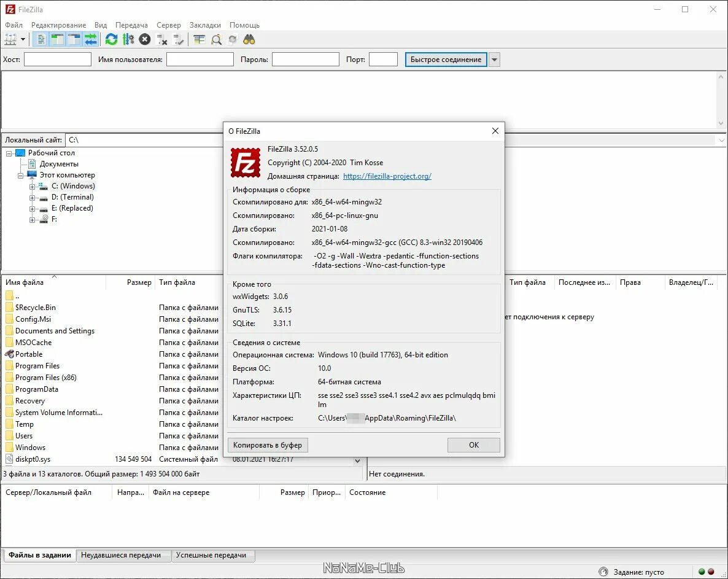This screenshot has height=579, width=728.
Task: Open the remote site path dropdown
Action: tap(721, 140)
